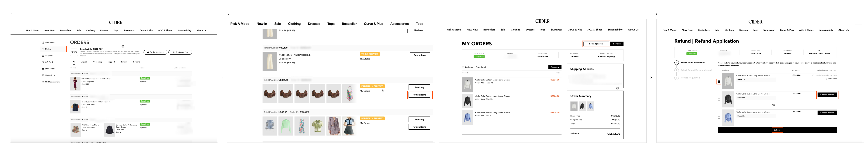
Task: Check the Blue / XL blouse checkbox
Action: 719,118
